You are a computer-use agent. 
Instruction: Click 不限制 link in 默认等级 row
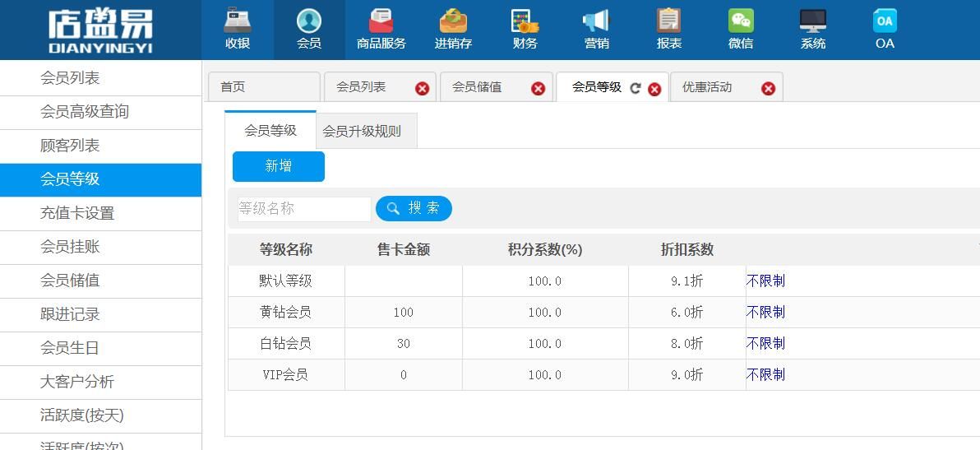(x=765, y=281)
